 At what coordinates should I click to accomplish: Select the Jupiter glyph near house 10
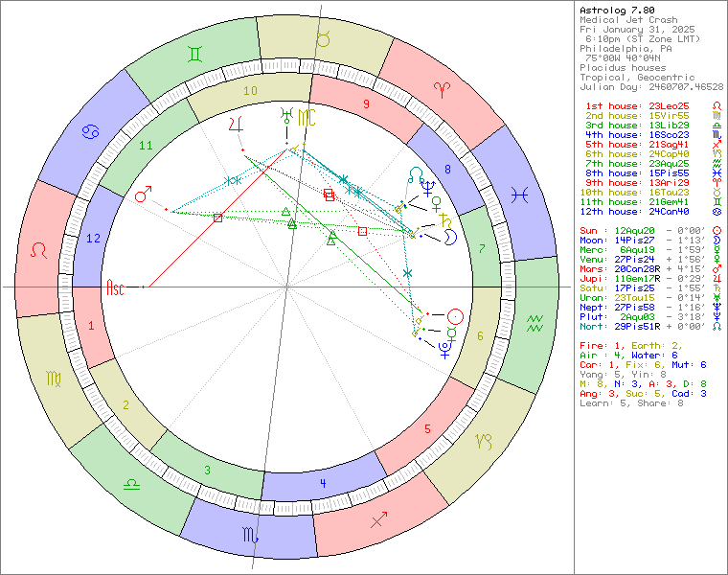(235, 123)
